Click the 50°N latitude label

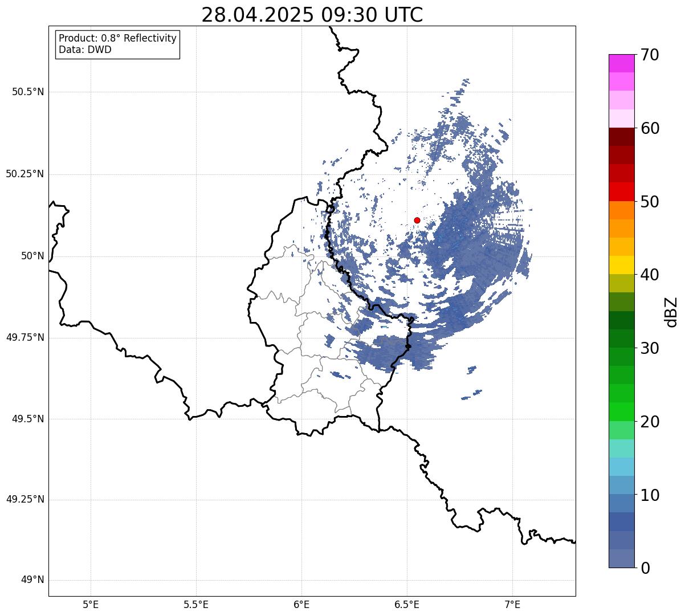33,256
